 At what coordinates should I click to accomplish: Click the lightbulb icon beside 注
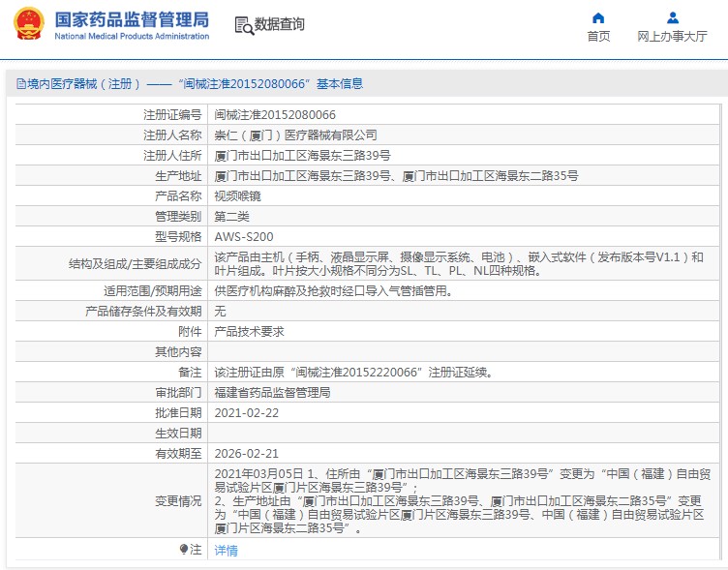(x=184, y=550)
